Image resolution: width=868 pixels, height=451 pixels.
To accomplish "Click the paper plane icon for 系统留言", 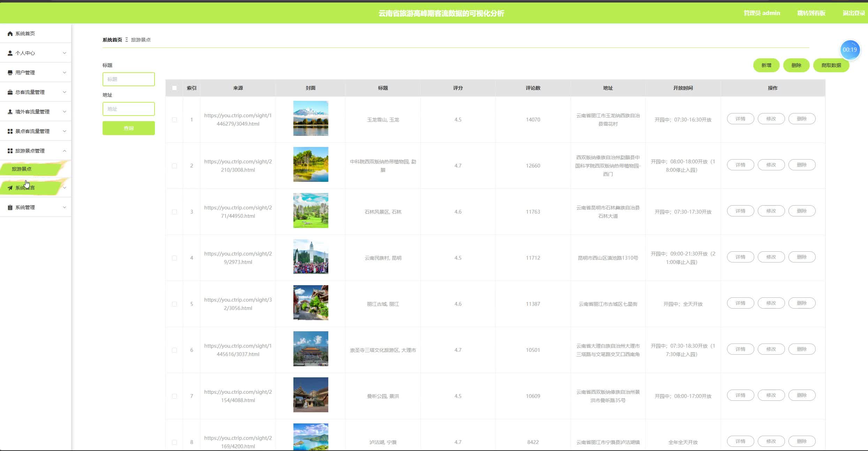I will click(x=10, y=188).
